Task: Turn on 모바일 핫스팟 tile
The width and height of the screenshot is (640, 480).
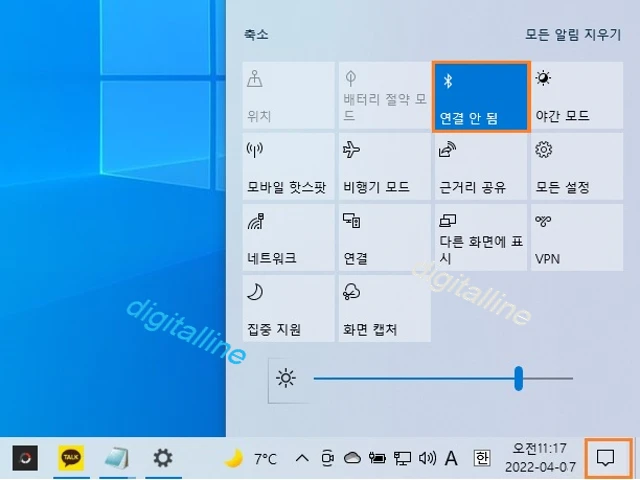Action: pyautogui.click(x=289, y=167)
